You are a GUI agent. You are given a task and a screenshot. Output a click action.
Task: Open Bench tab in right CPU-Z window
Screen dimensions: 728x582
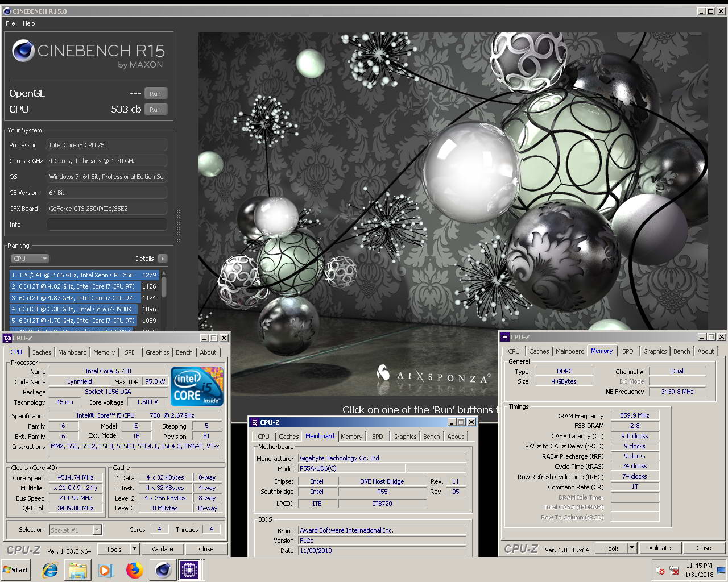[682, 351]
